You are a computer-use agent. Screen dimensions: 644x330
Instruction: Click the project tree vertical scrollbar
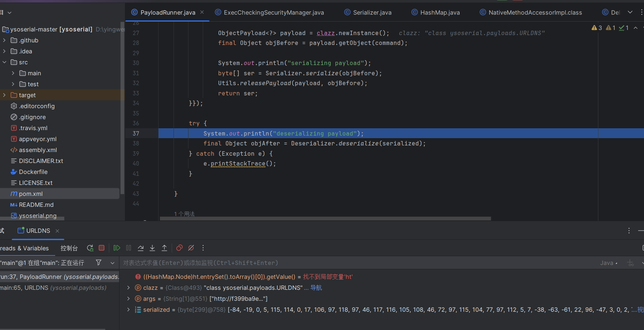point(122,108)
